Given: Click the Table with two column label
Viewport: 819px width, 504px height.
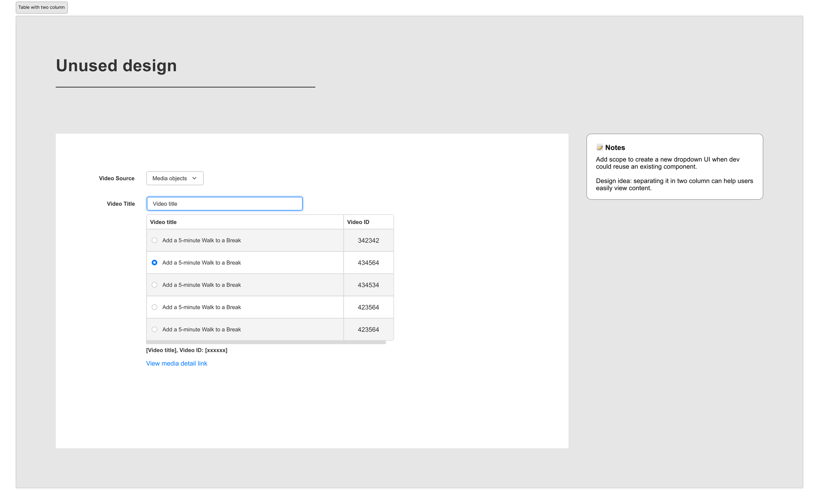Looking at the screenshot, I should click(x=42, y=7).
